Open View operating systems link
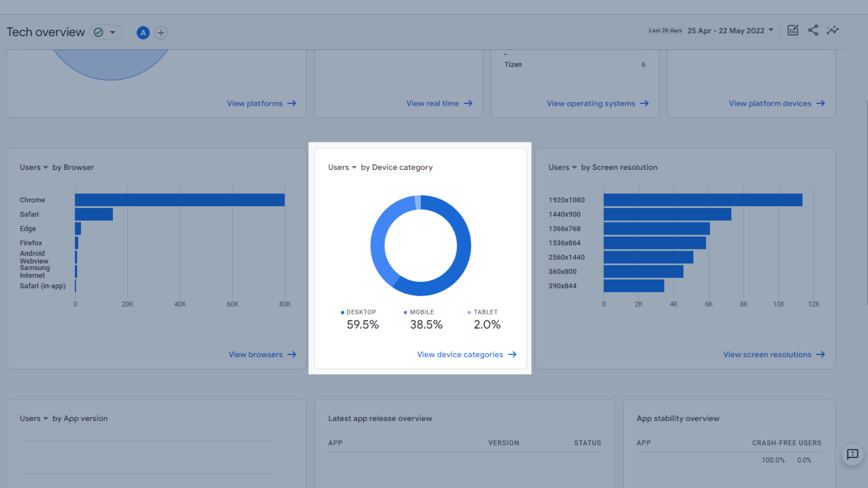 coord(591,103)
